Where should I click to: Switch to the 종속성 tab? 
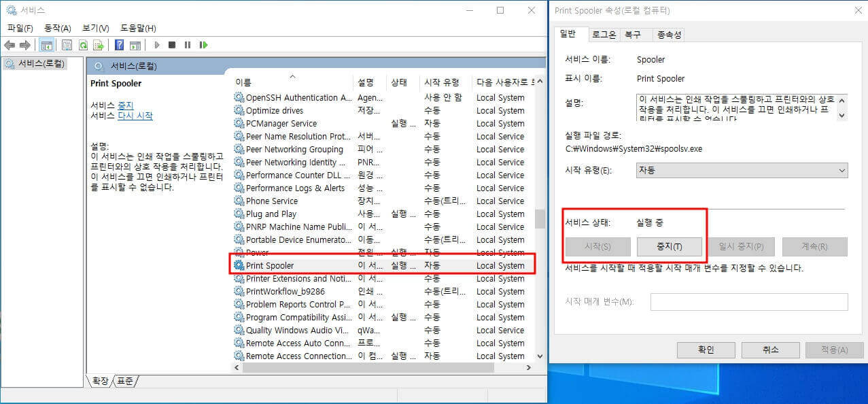pos(670,34)
